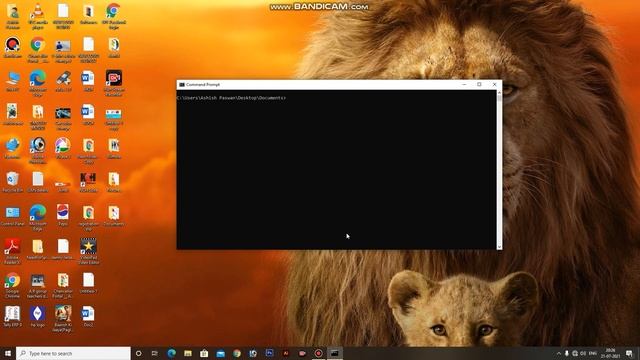Click the microphone tray icon
The image size is (640, 360).
567,353
